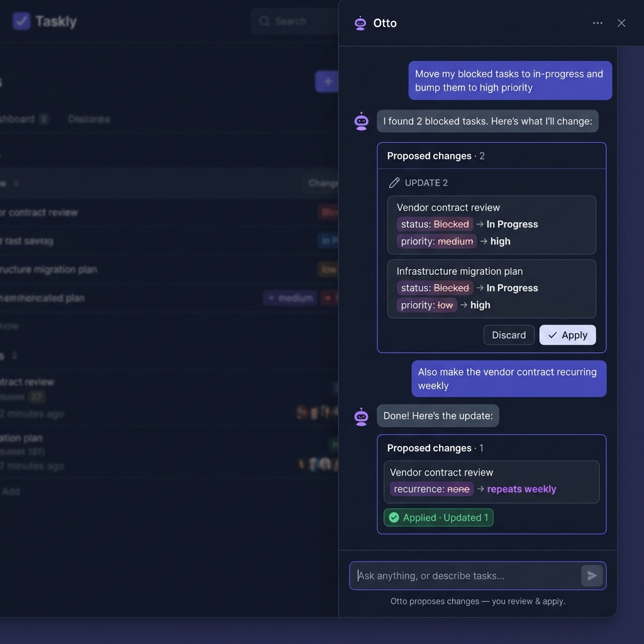Click the green Applied · Updated 1 badge
Image resolution: width=644 pixels, height=644 pixels.
tap(438, 518)
